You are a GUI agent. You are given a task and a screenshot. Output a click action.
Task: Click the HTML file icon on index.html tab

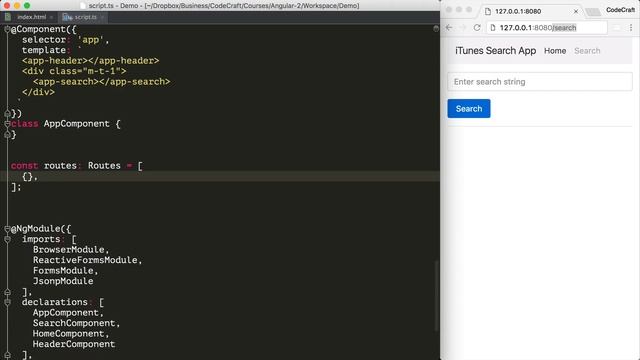click(8, 17)
